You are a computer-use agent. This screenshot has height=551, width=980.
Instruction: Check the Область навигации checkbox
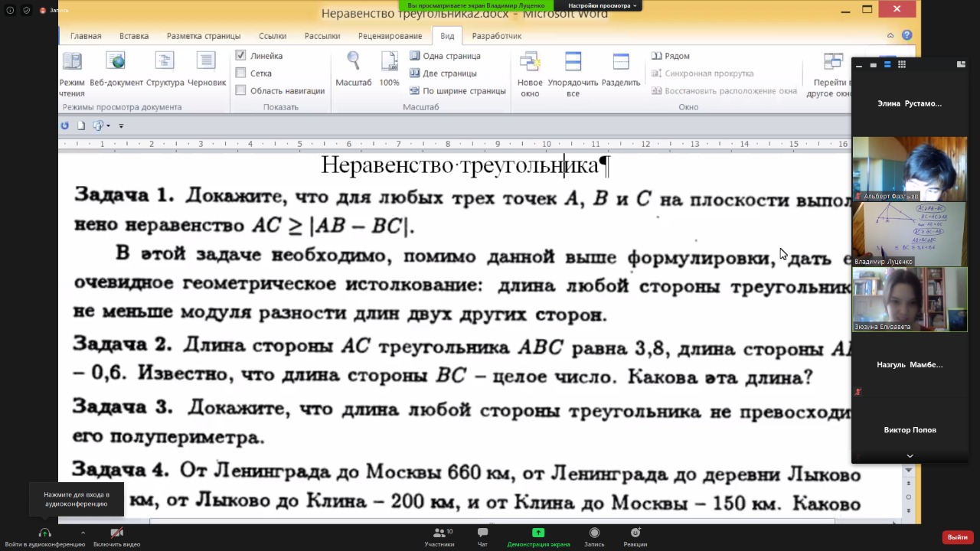pyautogui.click(x=240, y=91)
